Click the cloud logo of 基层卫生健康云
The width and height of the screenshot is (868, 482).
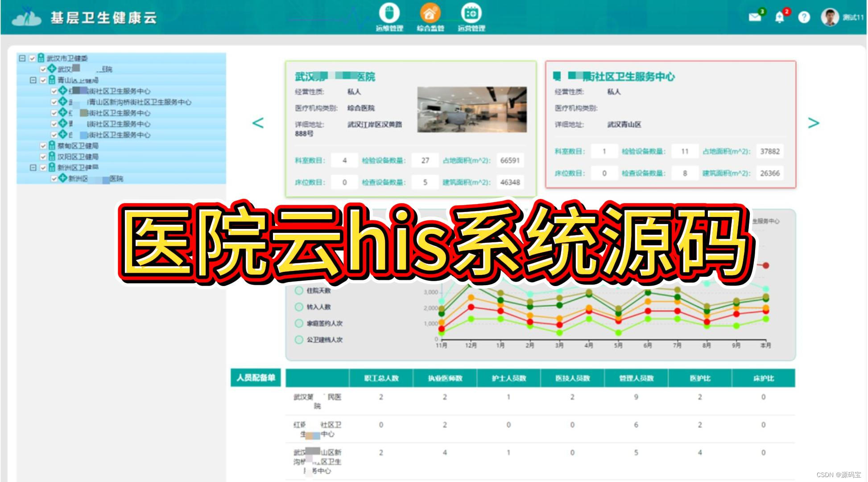click(x=27, y=17)
